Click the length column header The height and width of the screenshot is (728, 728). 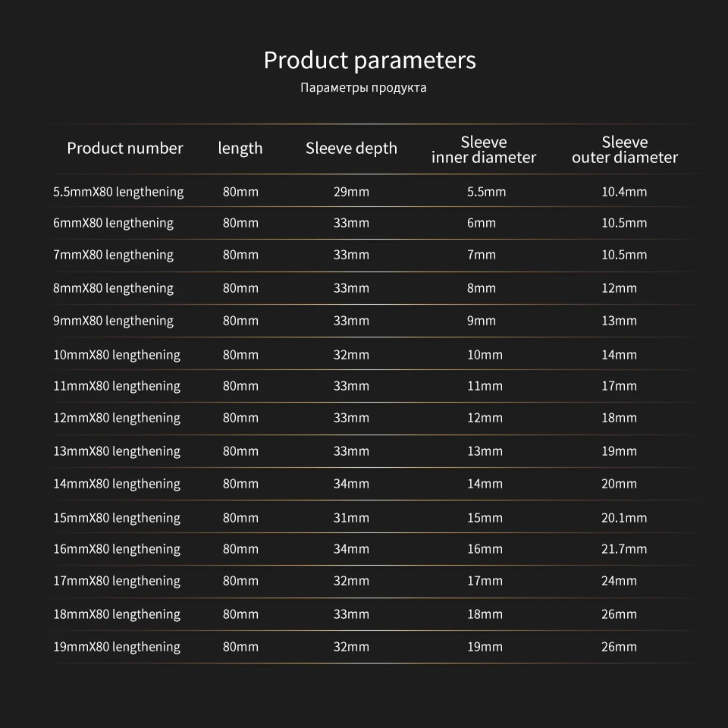click(240, 149)
